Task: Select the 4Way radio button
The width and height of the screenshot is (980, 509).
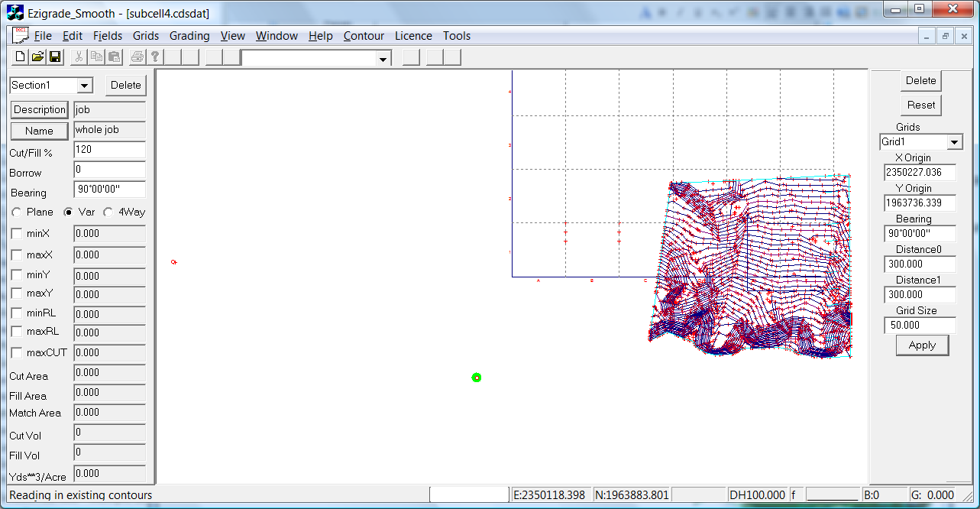Action: (108, 212)
